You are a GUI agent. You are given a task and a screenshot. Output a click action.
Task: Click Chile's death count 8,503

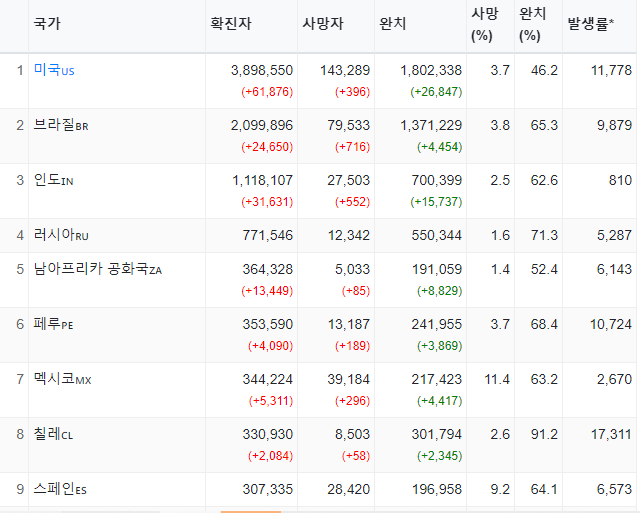point(352,434)
